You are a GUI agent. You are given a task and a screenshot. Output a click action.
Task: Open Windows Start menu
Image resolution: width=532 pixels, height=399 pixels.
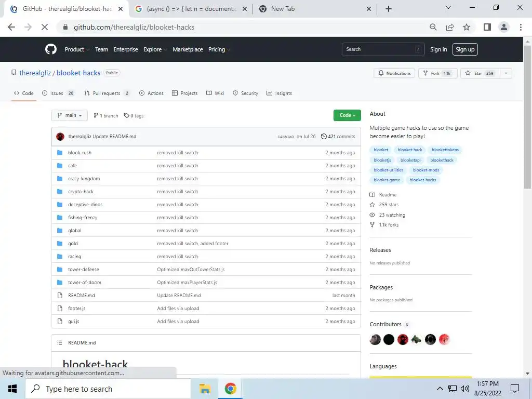(12, 389)
